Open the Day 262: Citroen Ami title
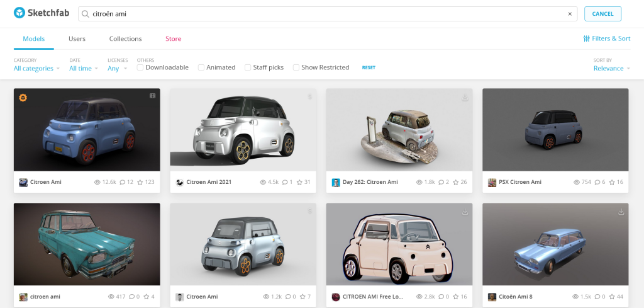644x308 pixels. click(x=370, y=182)
